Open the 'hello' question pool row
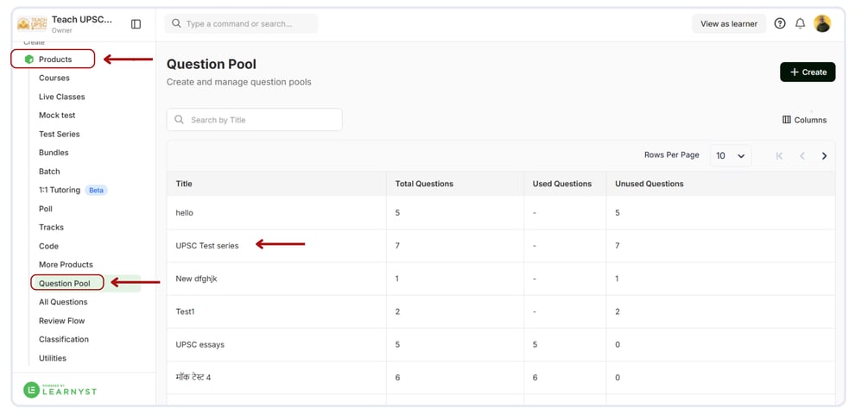This screenshot has width=868, height=415. click(x=501, y=213)
